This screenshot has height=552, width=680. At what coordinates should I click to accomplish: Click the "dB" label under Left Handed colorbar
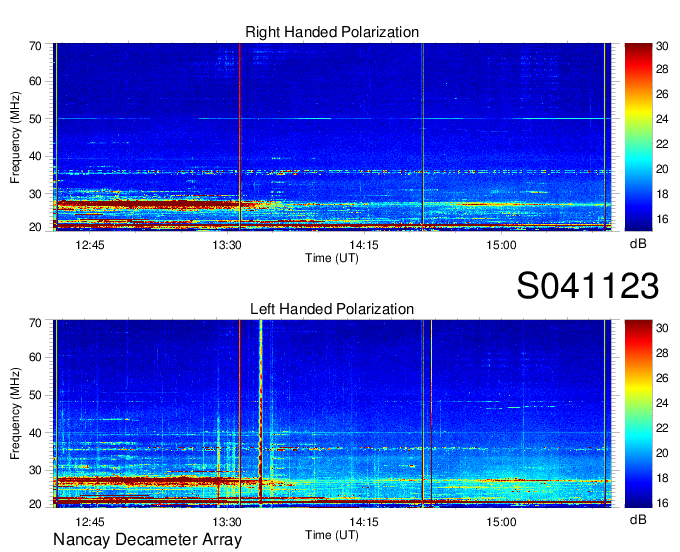coord(638,519)
